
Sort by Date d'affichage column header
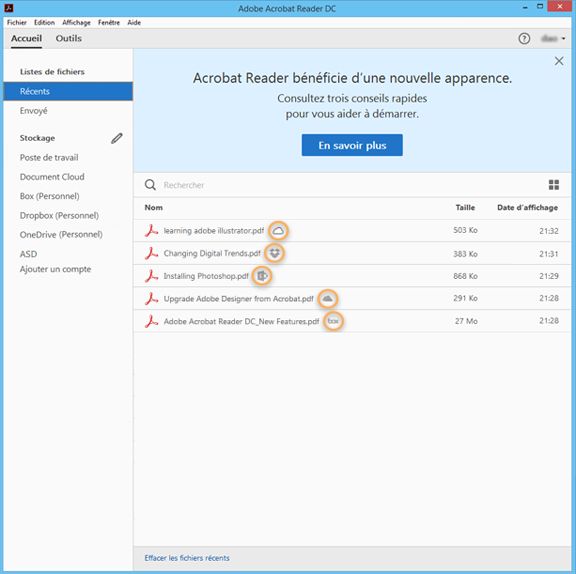pos(528,207)
